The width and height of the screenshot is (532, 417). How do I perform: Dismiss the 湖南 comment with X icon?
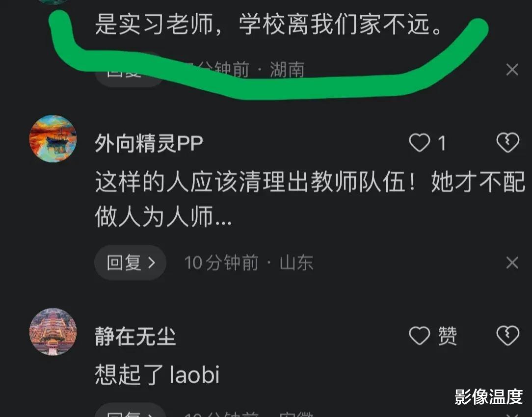(512, 70)
